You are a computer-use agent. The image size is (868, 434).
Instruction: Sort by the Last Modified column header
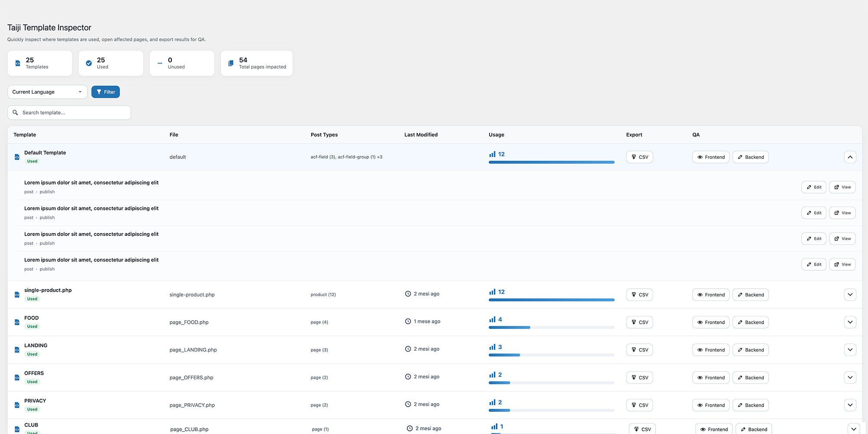coord(421,135)
